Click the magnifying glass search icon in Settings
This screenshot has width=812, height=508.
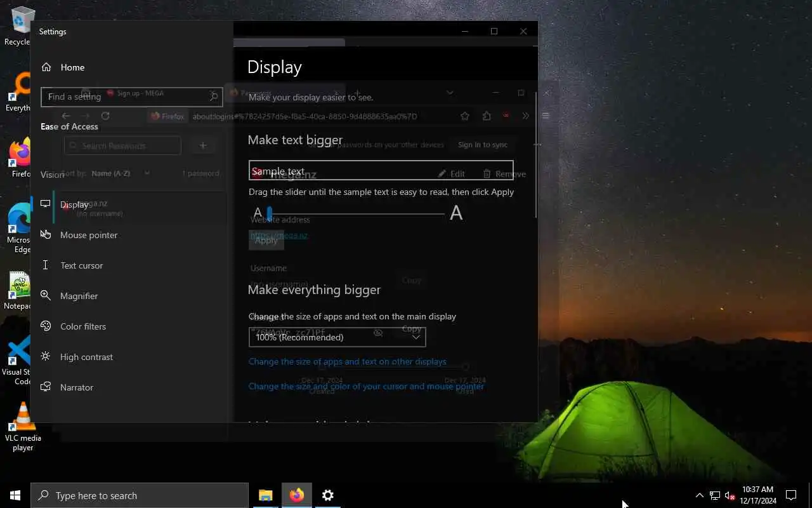[214, 97]
